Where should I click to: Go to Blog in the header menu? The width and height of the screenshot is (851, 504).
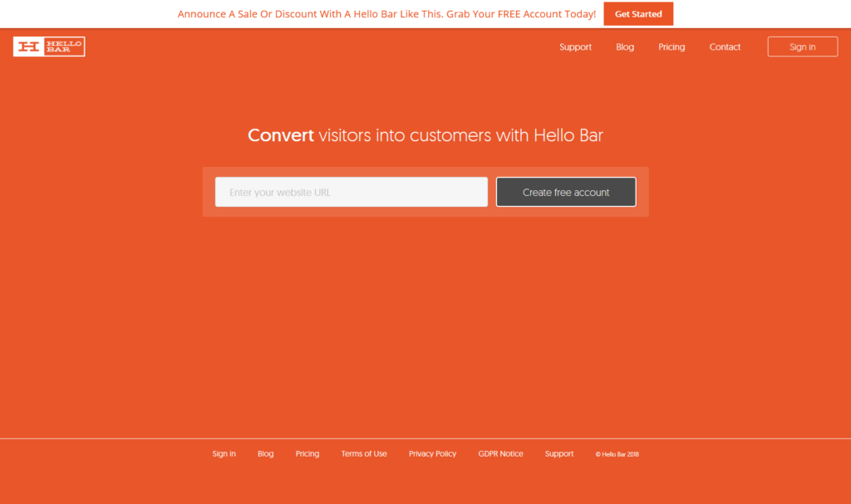625,47
